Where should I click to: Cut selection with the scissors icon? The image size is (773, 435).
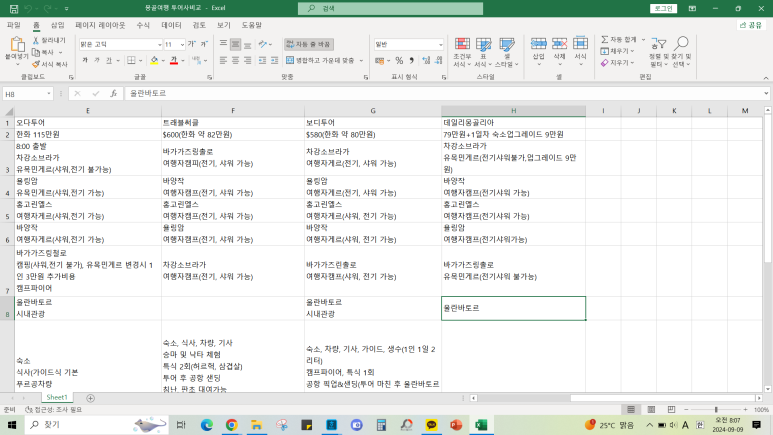coord(35,40)
